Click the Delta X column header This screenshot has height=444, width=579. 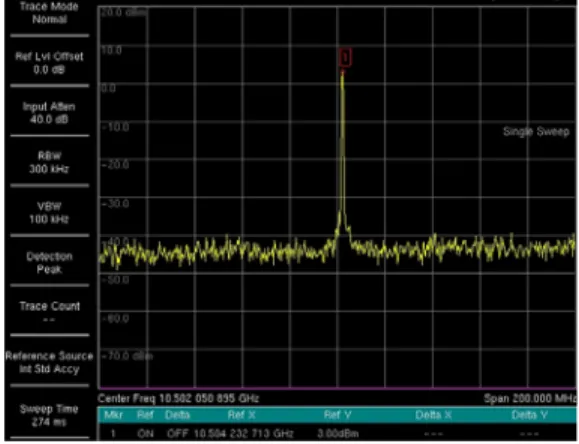pyautogui.click(x=434, y=415)
